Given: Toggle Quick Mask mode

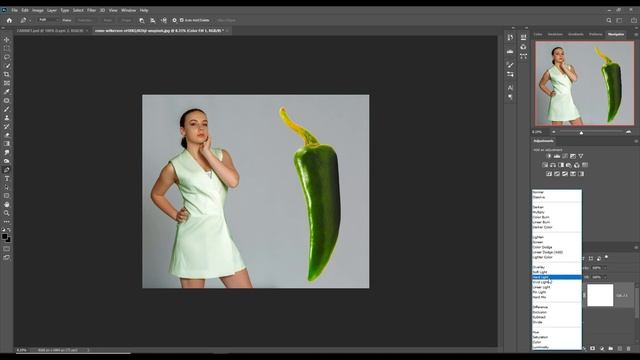Looking at the screenshot, I should click(x=7, y=249).
